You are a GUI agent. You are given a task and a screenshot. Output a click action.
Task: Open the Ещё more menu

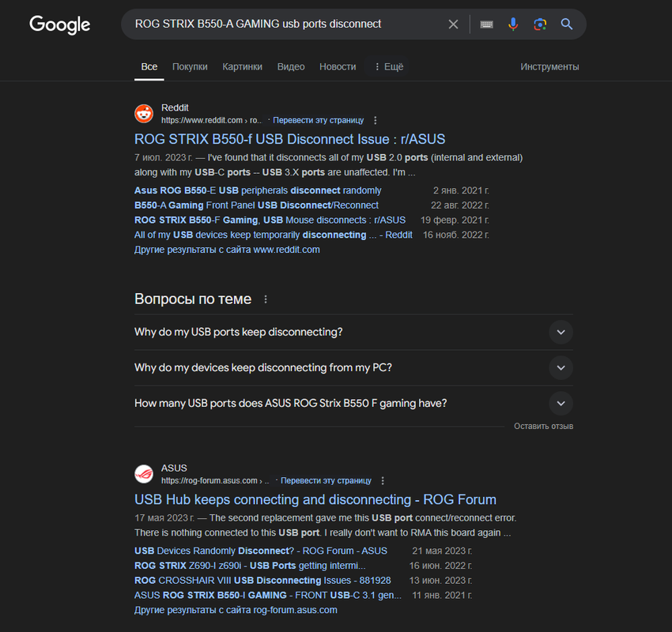[x=389, y=67]
